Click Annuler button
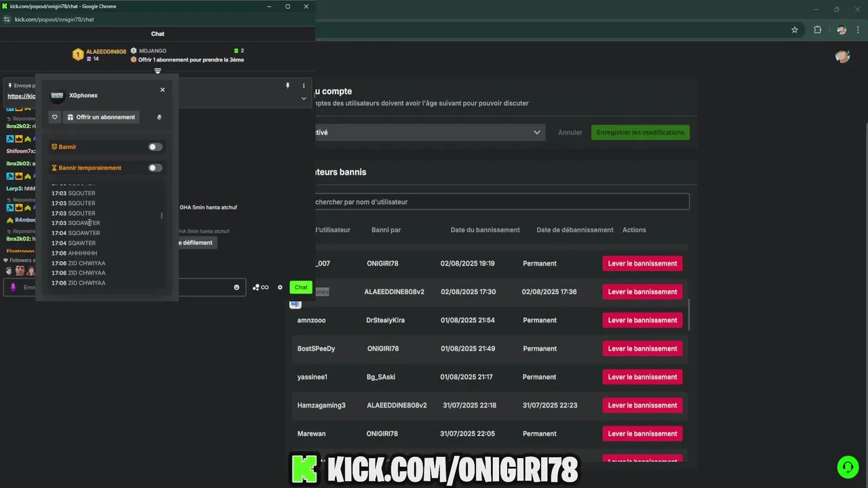The height and width of the screenshot is (488, 868). pos(570,132)
